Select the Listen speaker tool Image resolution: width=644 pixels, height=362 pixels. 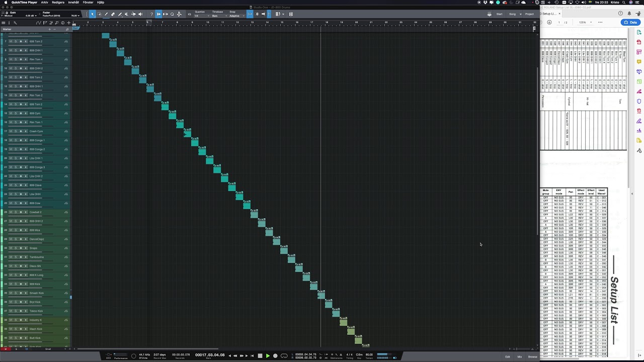point(140,14)
